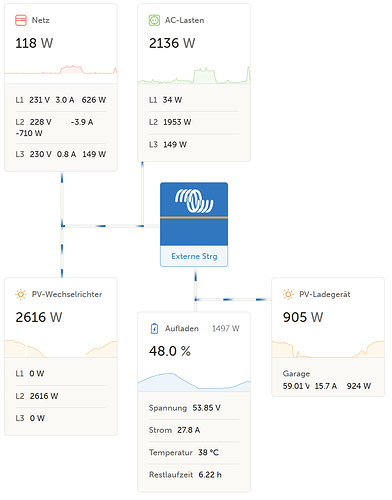This screenshot has width=392, height=500.
Task: Click the red Netz grid icon
Action: pyautogui.click(x=21, y=20)
